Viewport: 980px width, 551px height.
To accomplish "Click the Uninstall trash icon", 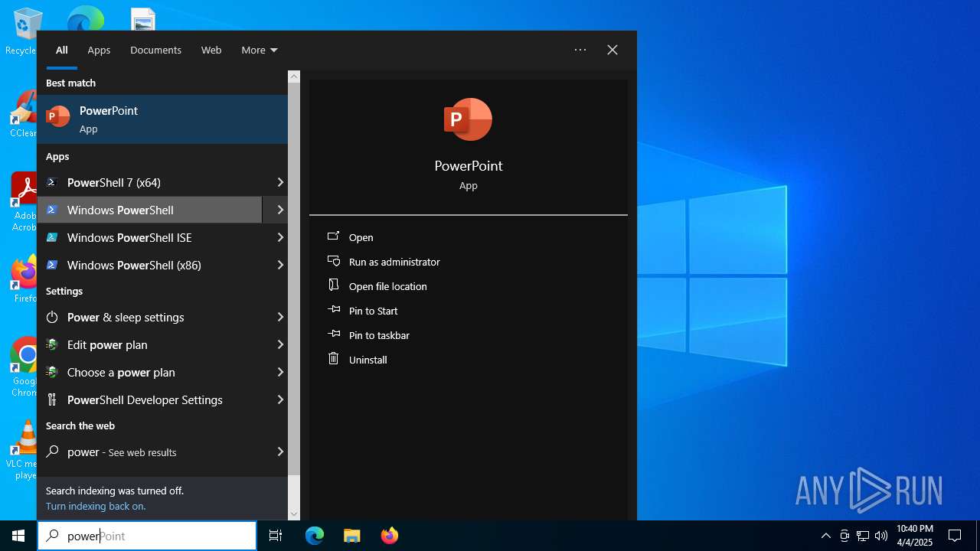I will [x=333, y=359].
